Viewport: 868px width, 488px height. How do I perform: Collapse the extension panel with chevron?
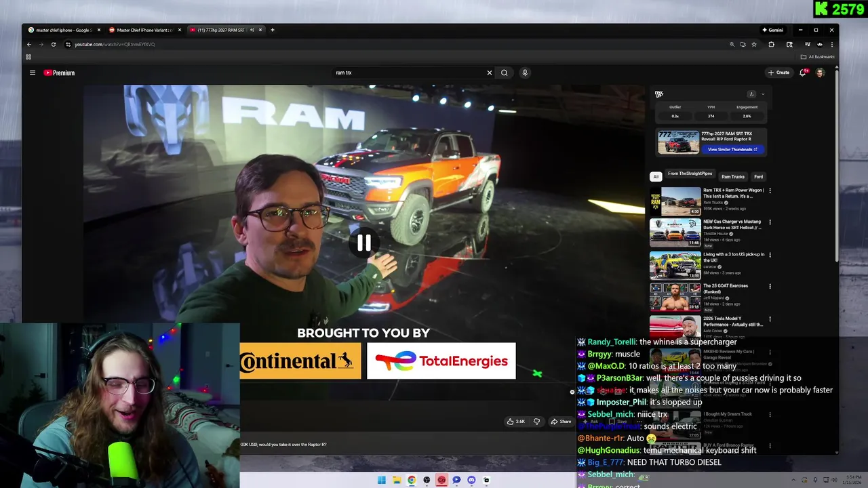(763, 94)
